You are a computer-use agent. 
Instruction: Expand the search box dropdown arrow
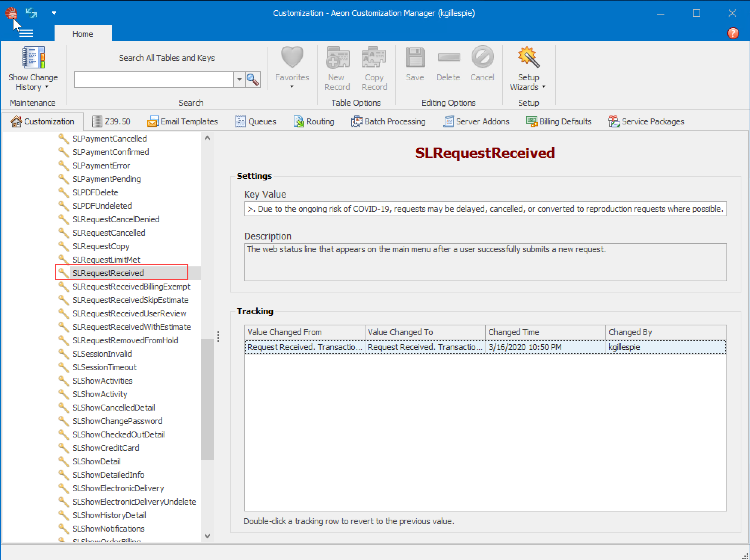coord(239,79)
